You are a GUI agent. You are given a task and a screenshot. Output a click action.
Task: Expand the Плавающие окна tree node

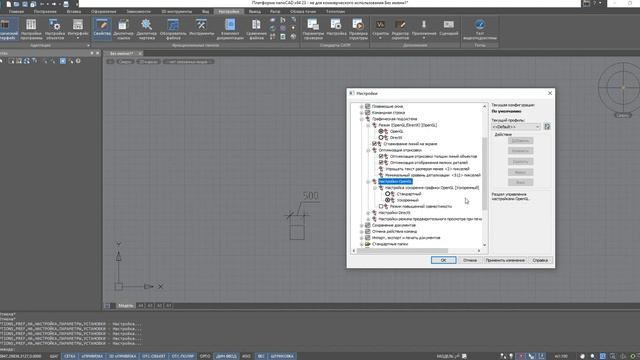pyautogui.click(x=361, y=106)
